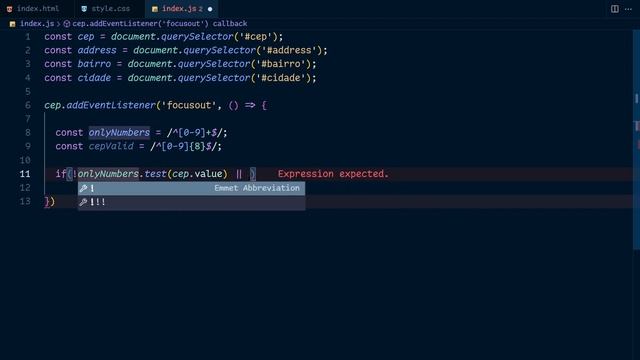The width and height of the screenshot is (640, 360).
Task: Click the cepValid variable on line 9
Action: pos(111,147)
